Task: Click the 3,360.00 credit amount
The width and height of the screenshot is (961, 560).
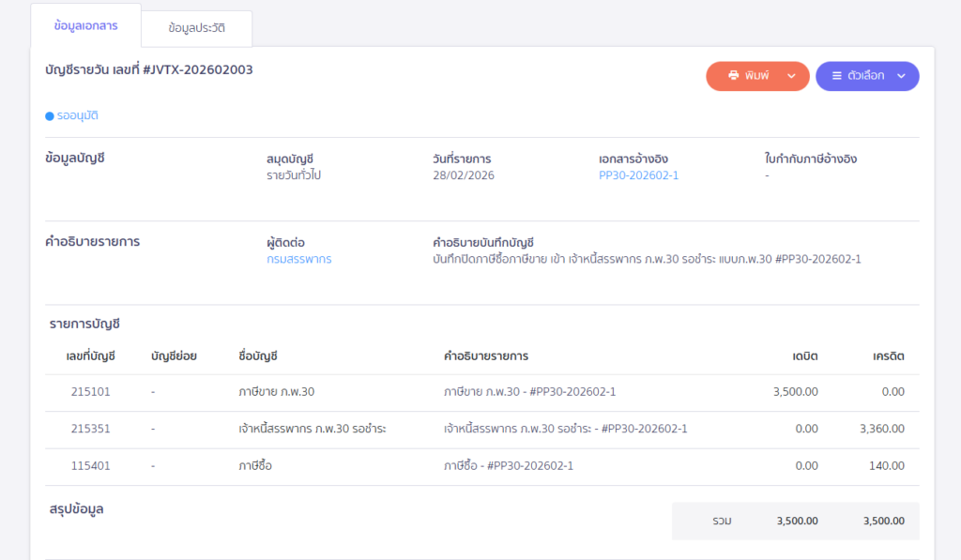Action: click(881, 429)
